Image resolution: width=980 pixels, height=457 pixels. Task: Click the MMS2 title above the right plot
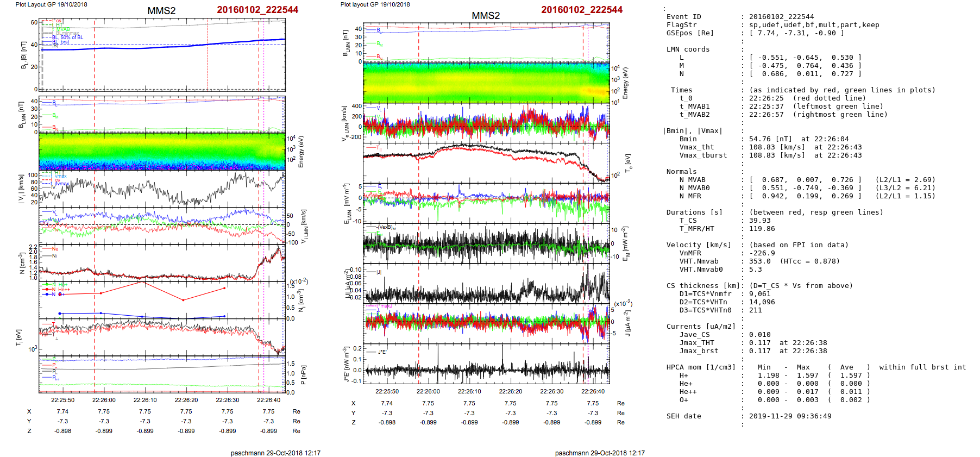pyautogui.click(x=485, y=15)
